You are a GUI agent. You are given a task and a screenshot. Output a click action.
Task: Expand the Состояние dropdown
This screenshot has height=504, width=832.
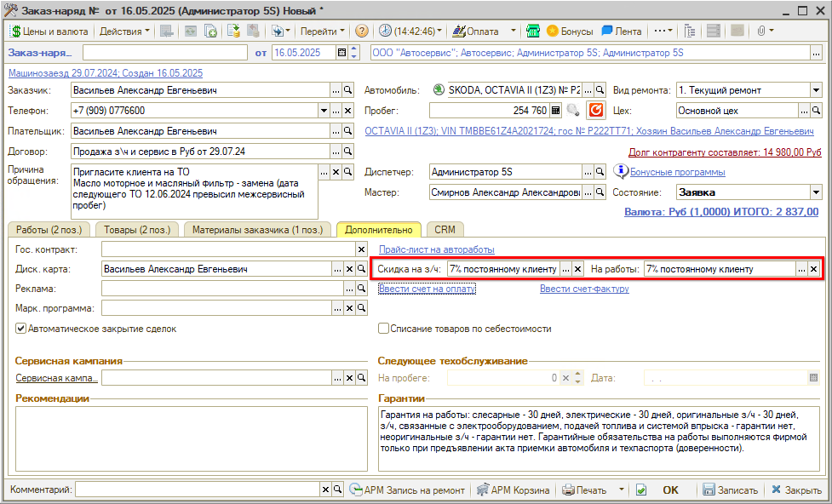pyautogui.click(x=816, y=192)
